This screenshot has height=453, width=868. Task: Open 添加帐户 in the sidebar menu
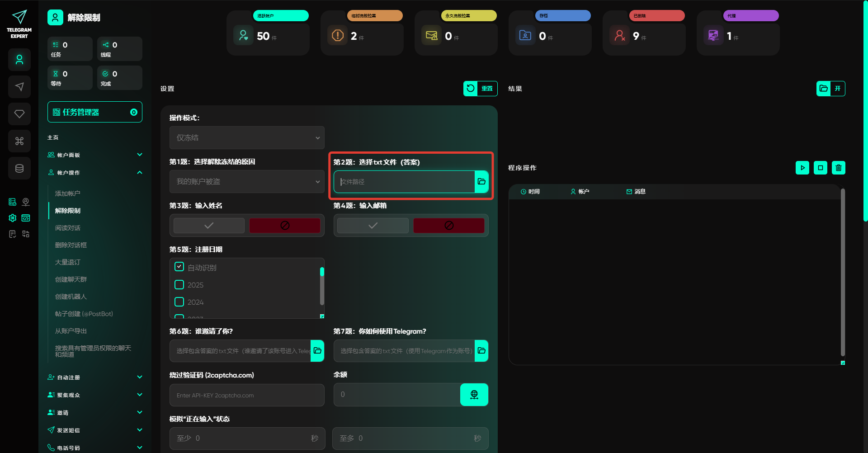click(68, 193)
